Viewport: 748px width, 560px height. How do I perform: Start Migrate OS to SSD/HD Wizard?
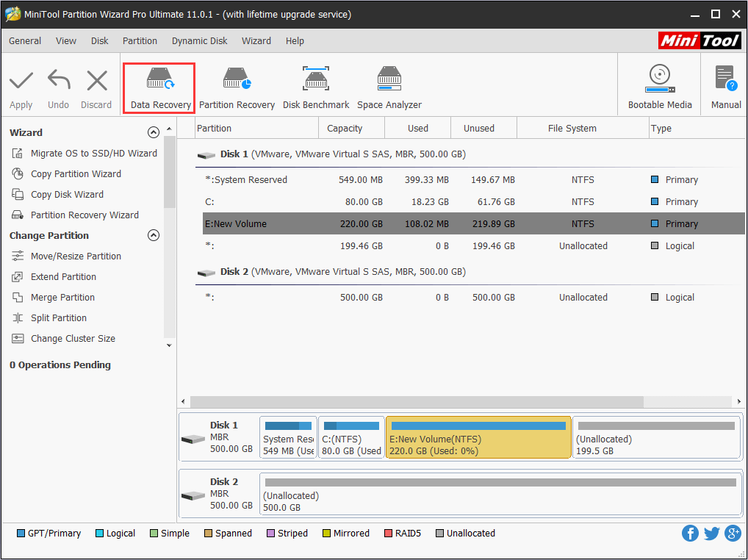pyautogui.click(x=84, y=153)
